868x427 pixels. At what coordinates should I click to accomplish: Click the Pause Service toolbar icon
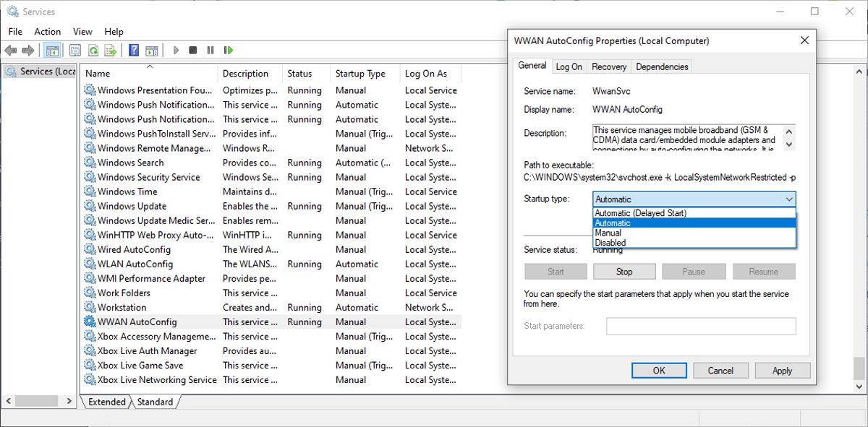click(210, 51)
